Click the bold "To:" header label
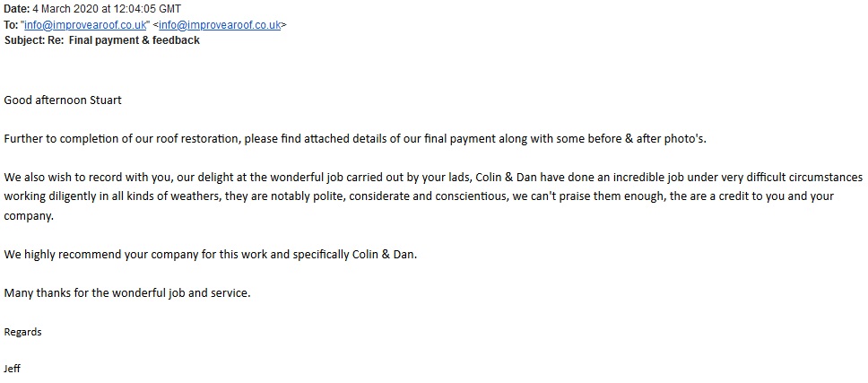Screen dimensions: 868x383 click(12, 25)
